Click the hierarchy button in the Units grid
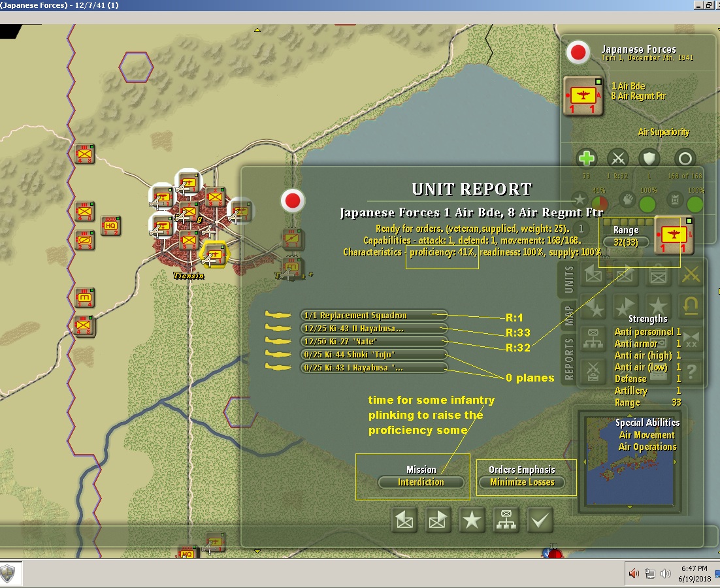 coord(593,339)
